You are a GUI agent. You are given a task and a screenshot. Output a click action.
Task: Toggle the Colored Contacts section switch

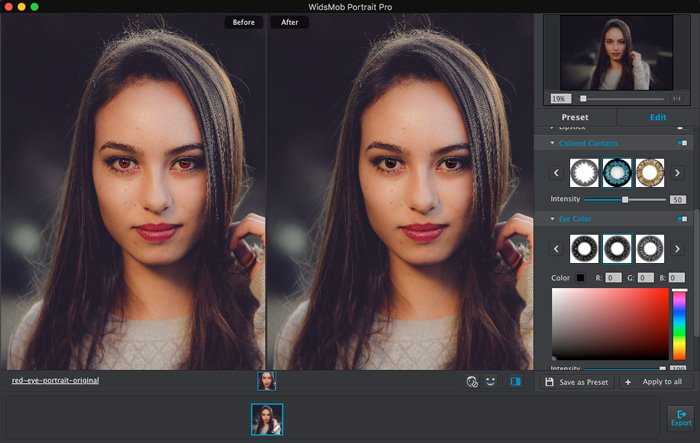click(682, 143)
